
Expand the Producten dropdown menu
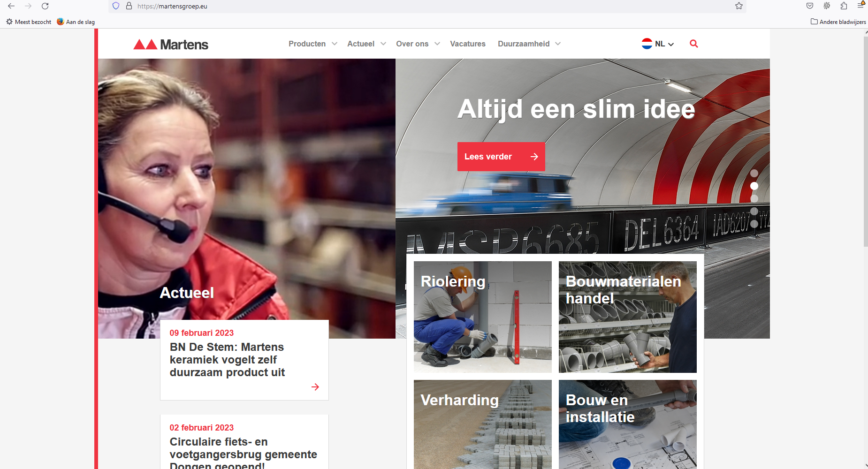click(x=312, y=44)
